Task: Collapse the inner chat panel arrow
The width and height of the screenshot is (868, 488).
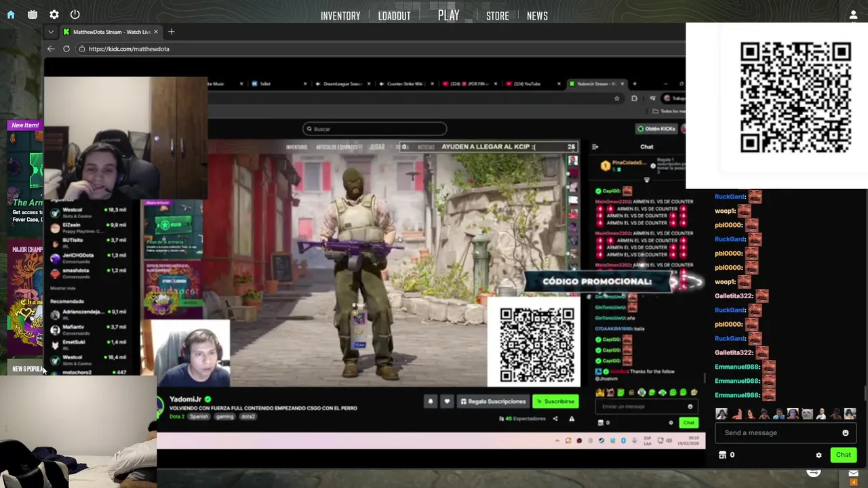Action: [595, 146]
